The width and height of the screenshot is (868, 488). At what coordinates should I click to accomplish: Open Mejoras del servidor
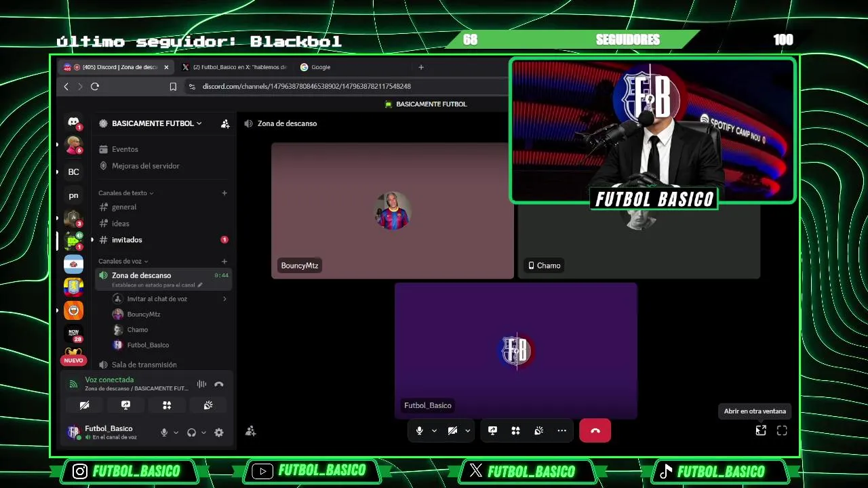pyautogui.click(x=163, y=166)
